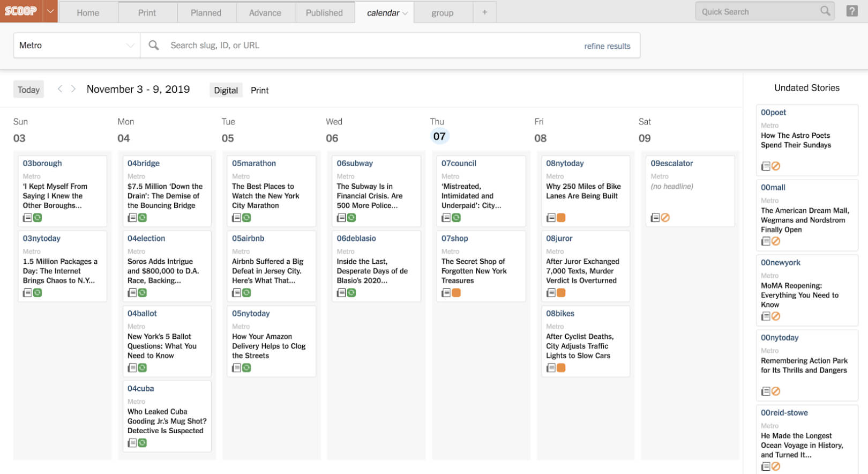The width and height of the screenshot is (868, 474).
Task: Switch to the Planned tab
Action: click(206, 13)
